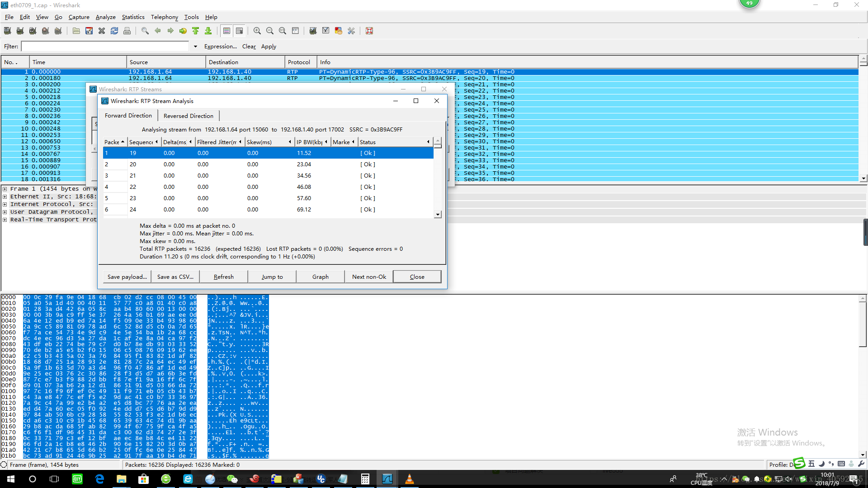Click in the Filter input field
Viewport: 868px width, 488px height.
coord(105,47)
